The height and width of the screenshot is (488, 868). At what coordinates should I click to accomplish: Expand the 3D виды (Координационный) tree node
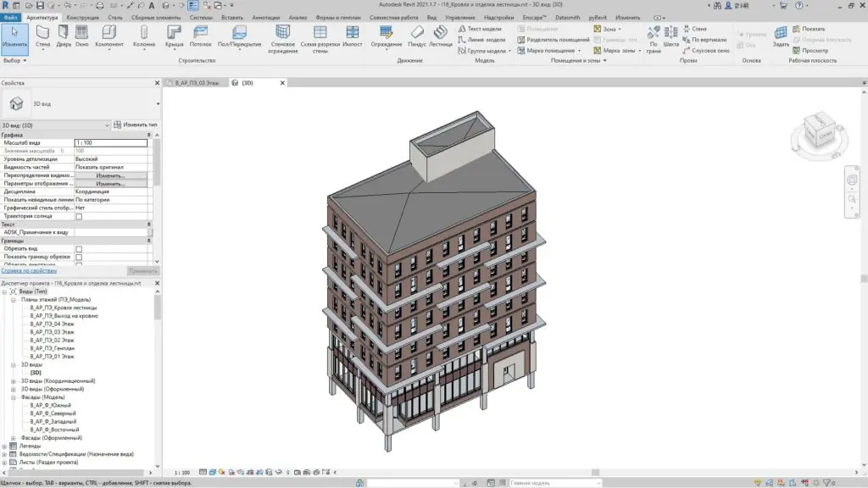click(14, 380)
